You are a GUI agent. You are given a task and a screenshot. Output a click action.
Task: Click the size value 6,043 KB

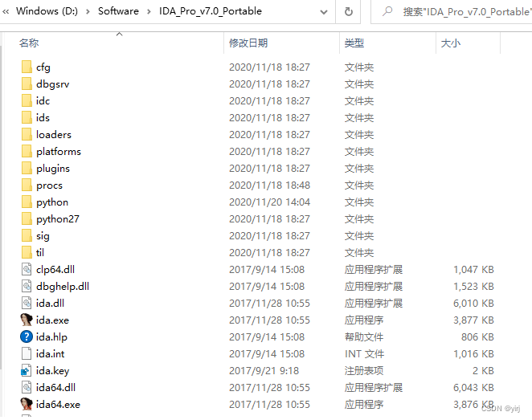473,387
